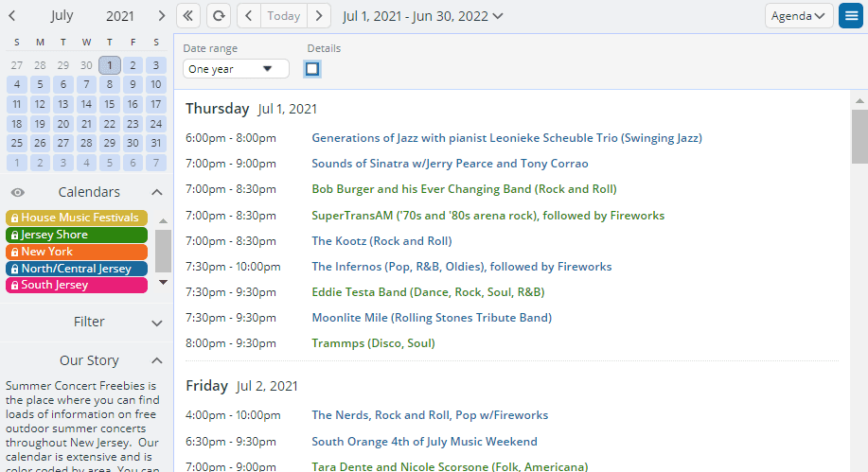
Task: Open the Date range dropdown
Action: point(236,69)
